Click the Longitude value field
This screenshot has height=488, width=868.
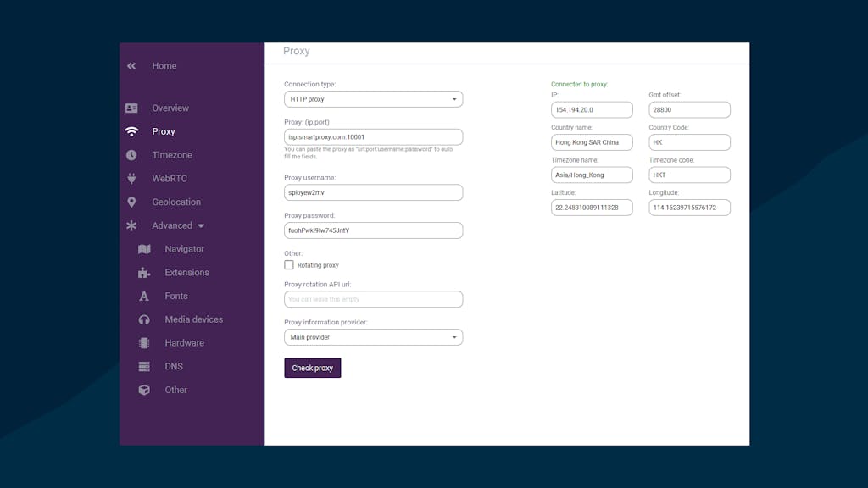689,208
